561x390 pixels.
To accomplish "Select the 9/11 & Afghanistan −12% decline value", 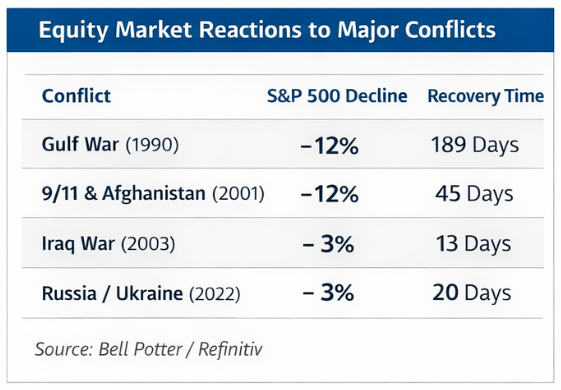I will (330, 195).
